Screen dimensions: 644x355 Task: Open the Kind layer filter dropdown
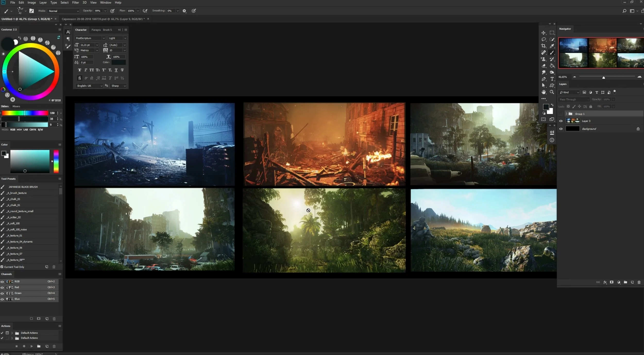[x=569, y=92]
